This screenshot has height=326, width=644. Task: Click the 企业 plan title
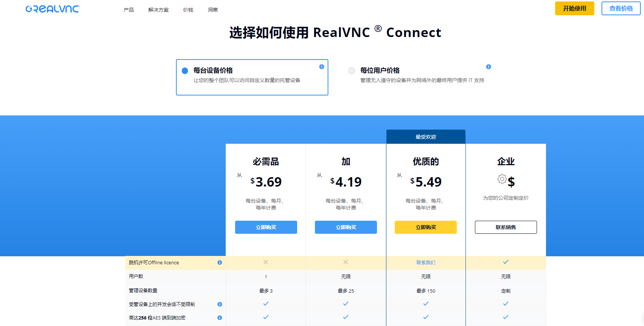pyautogui.click(x=506, y=162)
